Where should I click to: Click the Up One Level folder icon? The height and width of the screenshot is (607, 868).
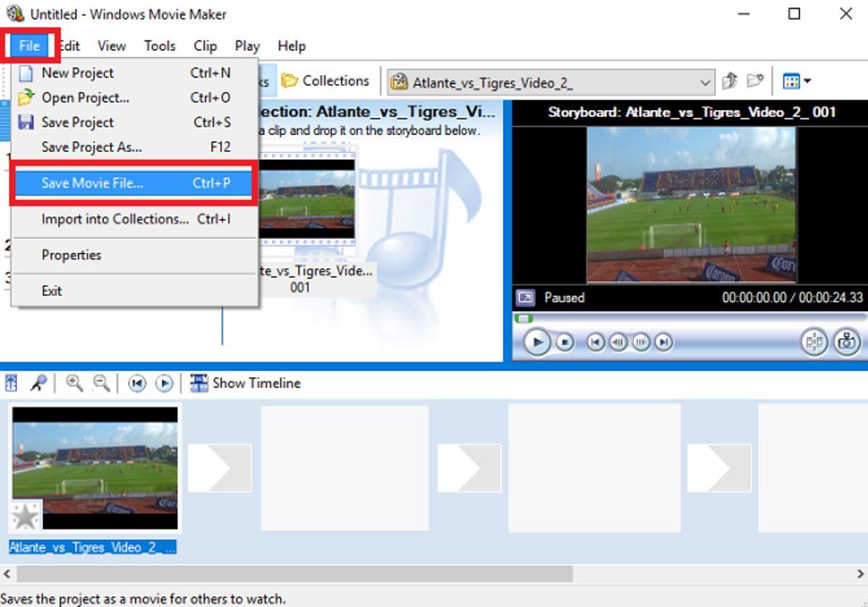click(x=730, y=81)
